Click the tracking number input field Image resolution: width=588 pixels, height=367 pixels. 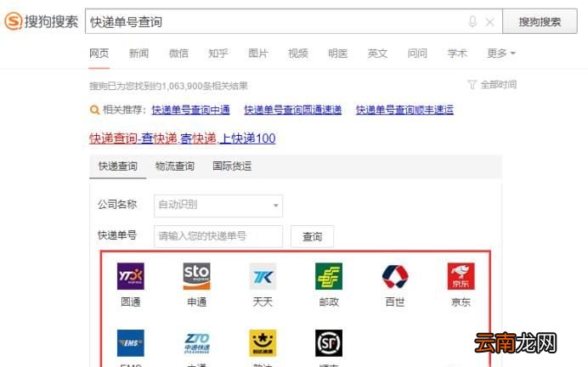coord(218,236)
